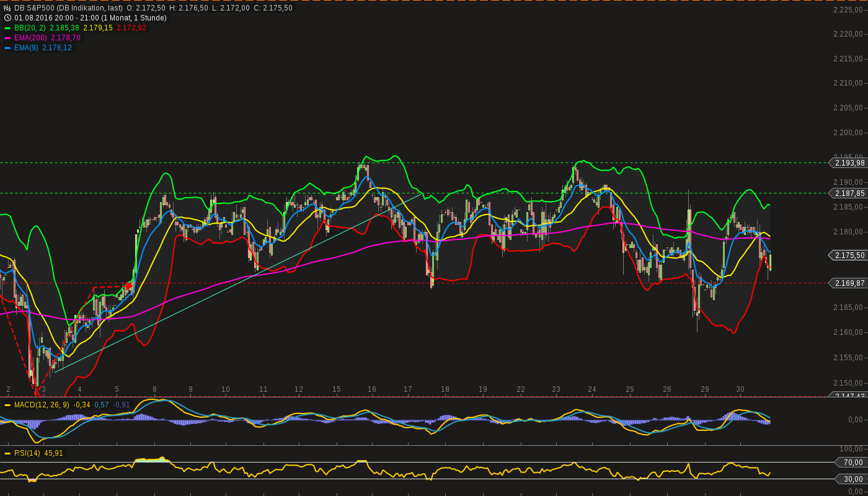
Task: Click the middle Bollinger value 2.179,15
Action: 98,28
